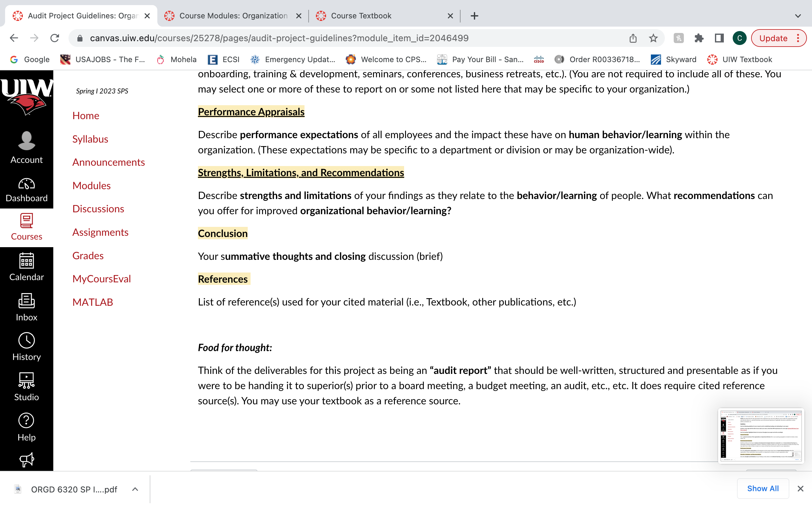Bookmark this page with the star icon
The height and width of the screenshot is (507, 812).
pos(653,38)
